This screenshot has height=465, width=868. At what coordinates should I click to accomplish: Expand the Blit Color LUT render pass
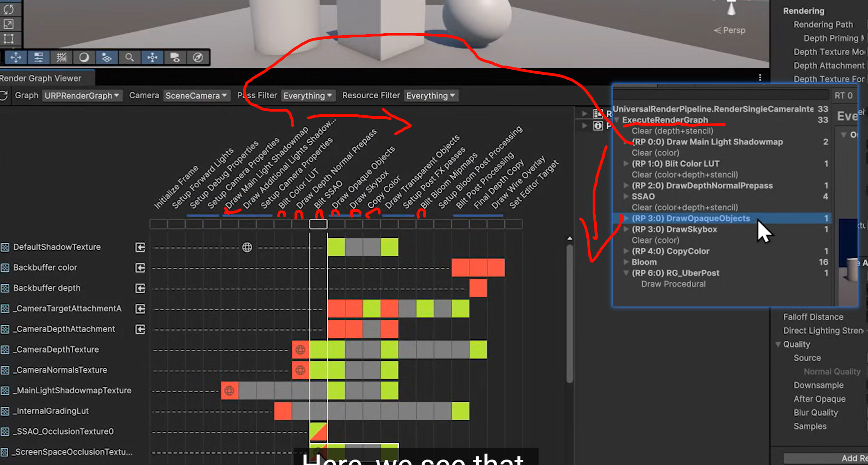click(x=626, y=164)
